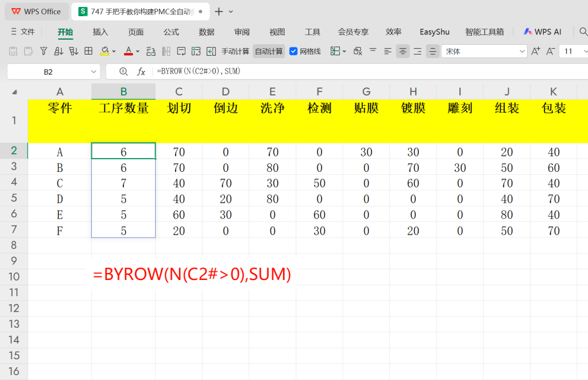The height and width of the screenshot is (380, 588).
Task: Switch to the 插入 ribbon tab
Action: pos(100,32)
